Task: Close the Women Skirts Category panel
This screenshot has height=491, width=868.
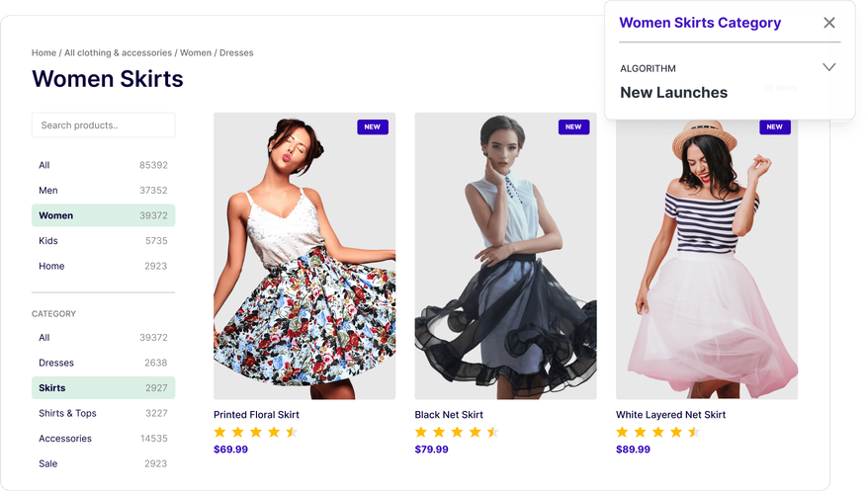Action: [828, 23]
